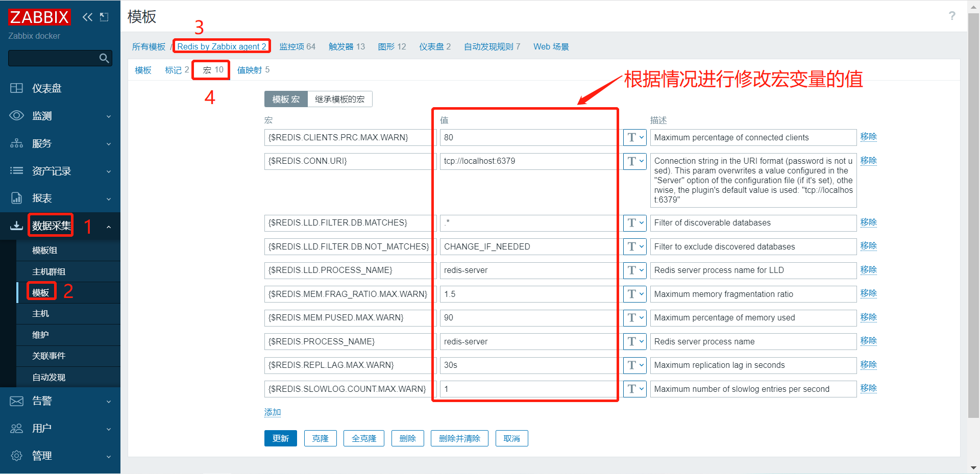Open 监控项 64 link
Viewport: 980px width, 474px height.
click(298, 46)
